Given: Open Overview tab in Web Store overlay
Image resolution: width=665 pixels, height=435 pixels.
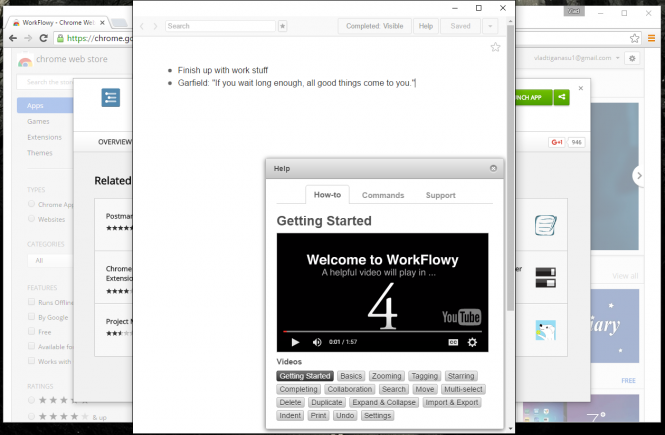Looking at the screenshot, I should point(115,142).
